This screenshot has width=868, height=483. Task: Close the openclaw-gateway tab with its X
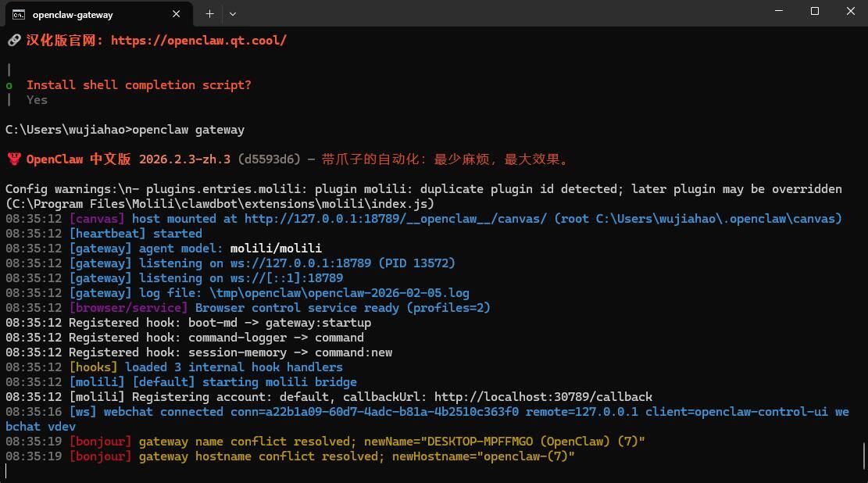click(176, 13)
